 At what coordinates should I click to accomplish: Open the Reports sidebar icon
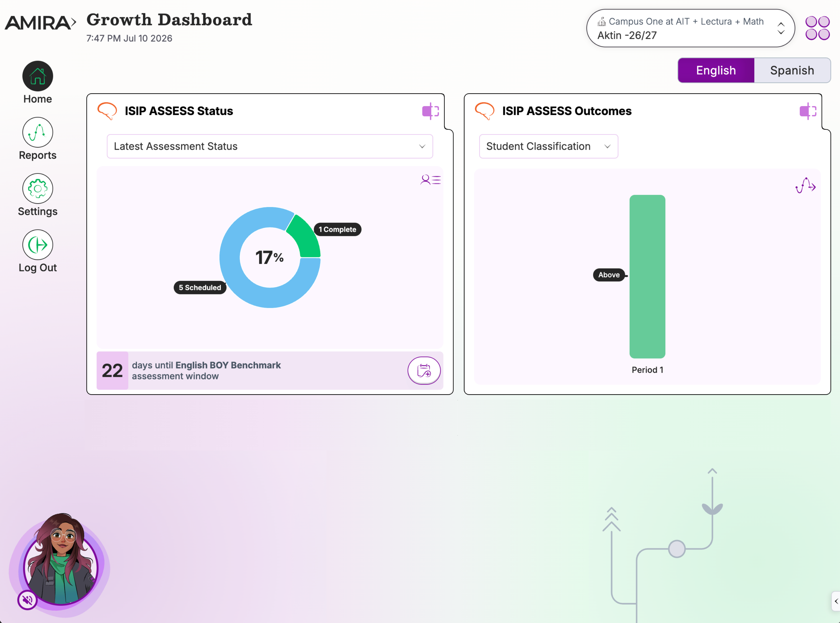point(37,132)
